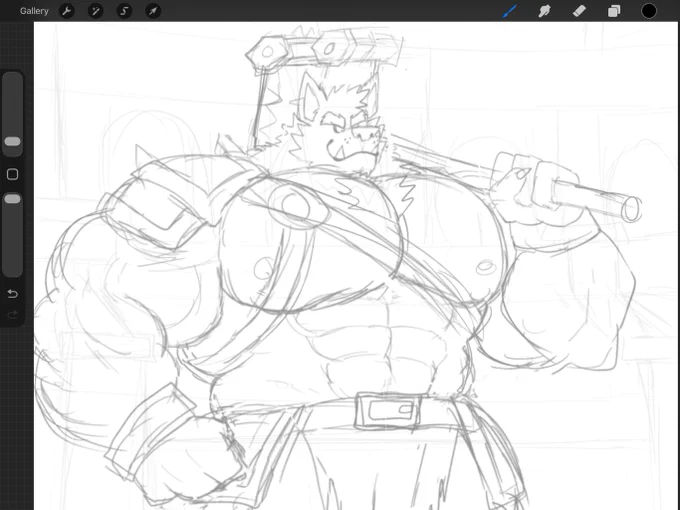Select the Smudge tool
Screen dimensions: 680x510
pos(545,11)
